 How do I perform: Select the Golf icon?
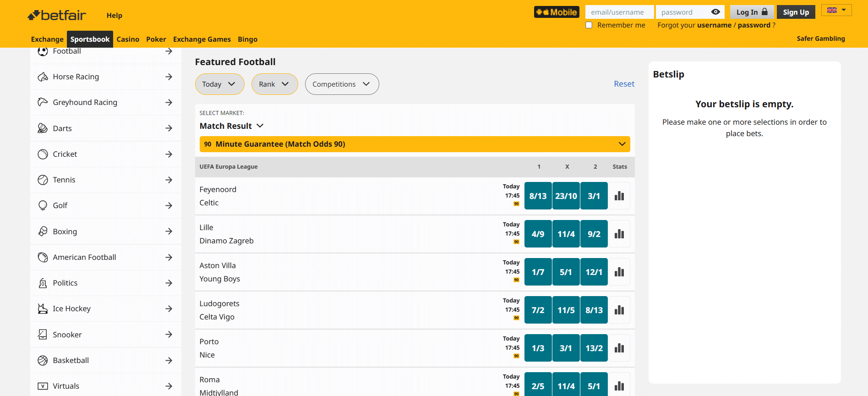pyautogui.click(x=43, y=205)
